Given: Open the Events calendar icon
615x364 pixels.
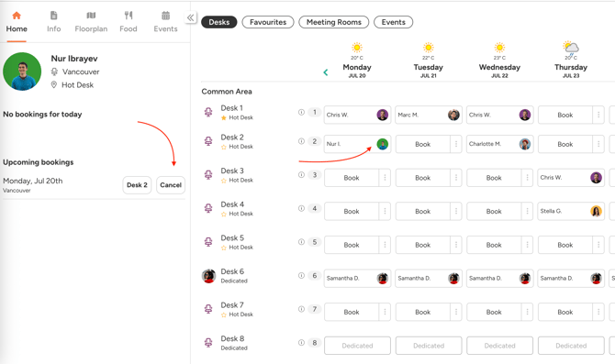Looking at the screenshot, I should point(165,16).
